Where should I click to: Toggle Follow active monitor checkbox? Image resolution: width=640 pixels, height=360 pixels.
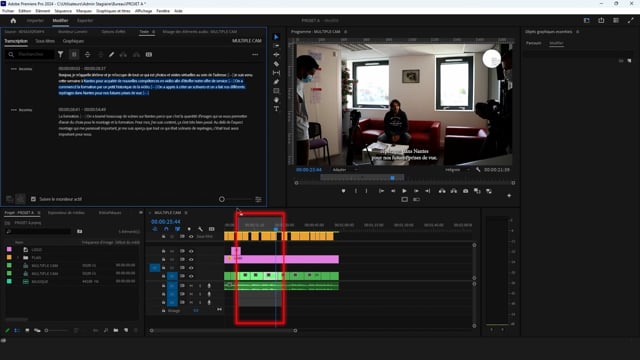point(33,199)
